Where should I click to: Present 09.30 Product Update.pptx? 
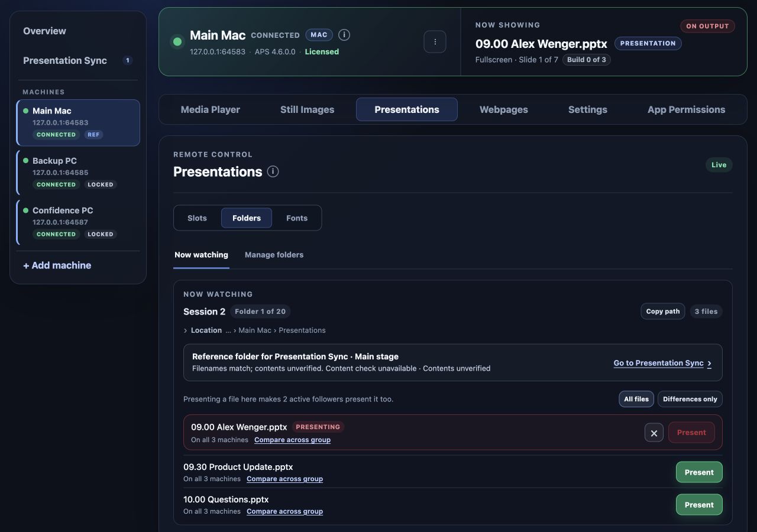(699, 472)
